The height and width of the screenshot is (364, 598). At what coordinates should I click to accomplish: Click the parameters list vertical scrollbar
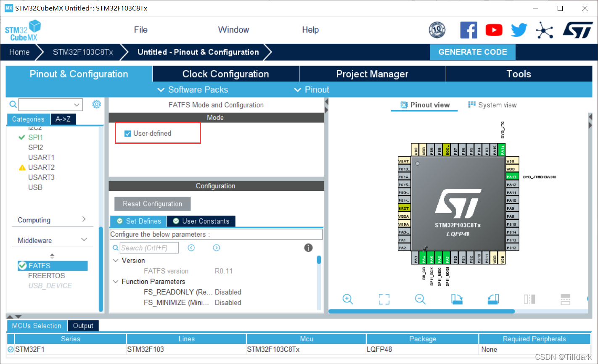(x=319, y=259)
